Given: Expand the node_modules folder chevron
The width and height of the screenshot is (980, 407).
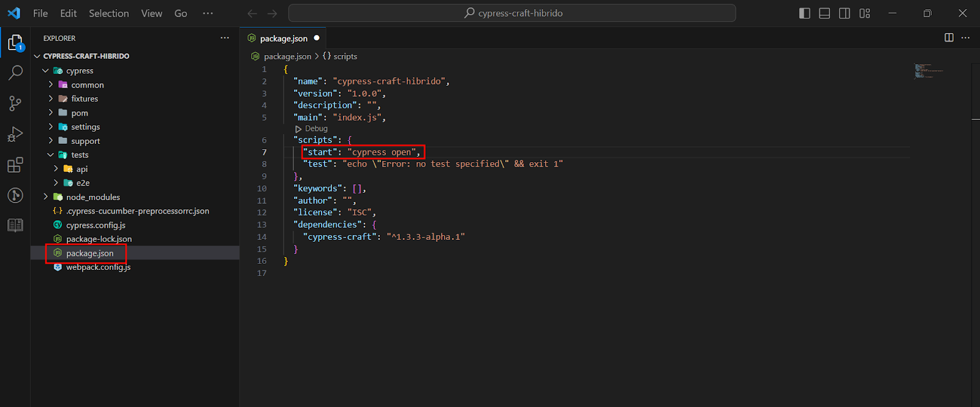Looking at the screenshot, I should pos(45,196).
